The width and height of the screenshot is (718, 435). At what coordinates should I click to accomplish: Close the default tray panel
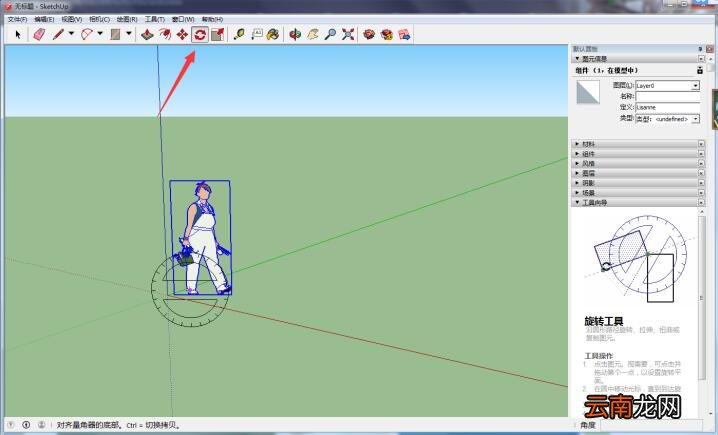click(x=709, y=49)
